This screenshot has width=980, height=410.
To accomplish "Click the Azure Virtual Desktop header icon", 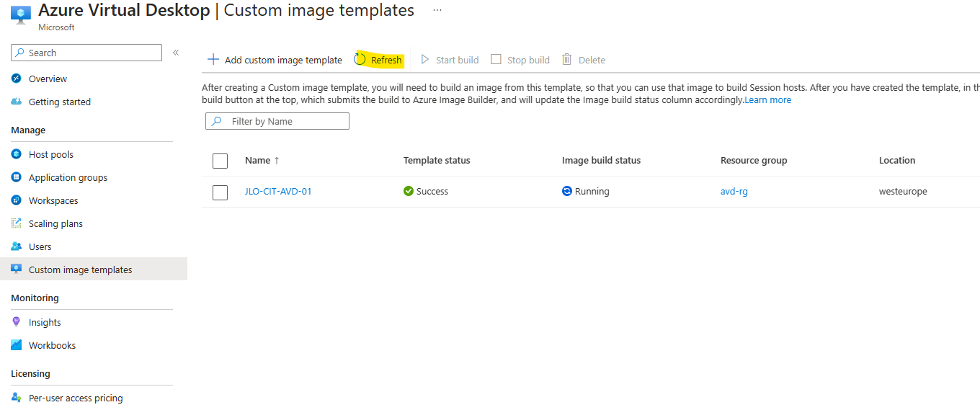I will (x=21, y=16).
